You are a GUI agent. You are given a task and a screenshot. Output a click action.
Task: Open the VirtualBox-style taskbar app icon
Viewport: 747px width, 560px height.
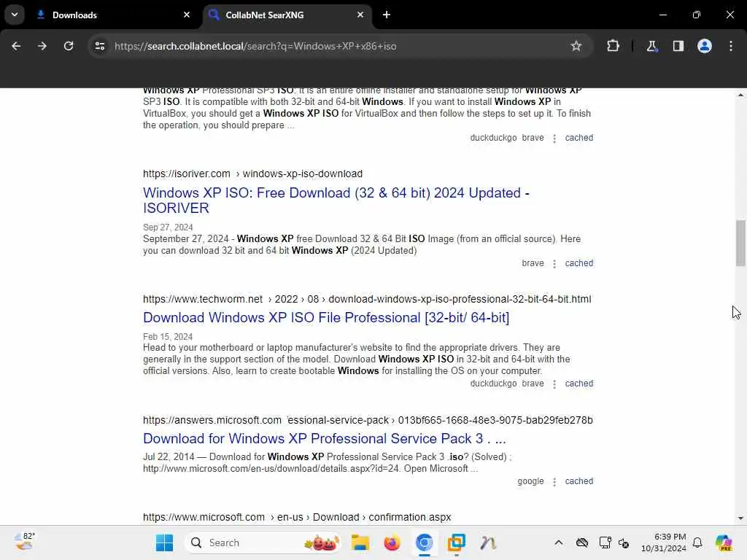[456, 542]
